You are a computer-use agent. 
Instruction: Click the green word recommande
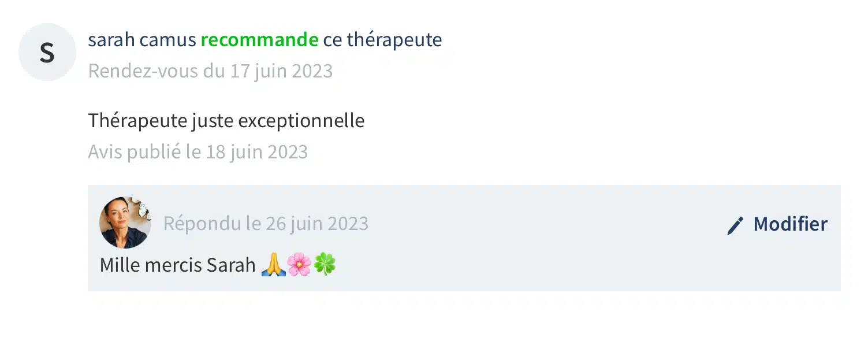click(x=259, y=40)
